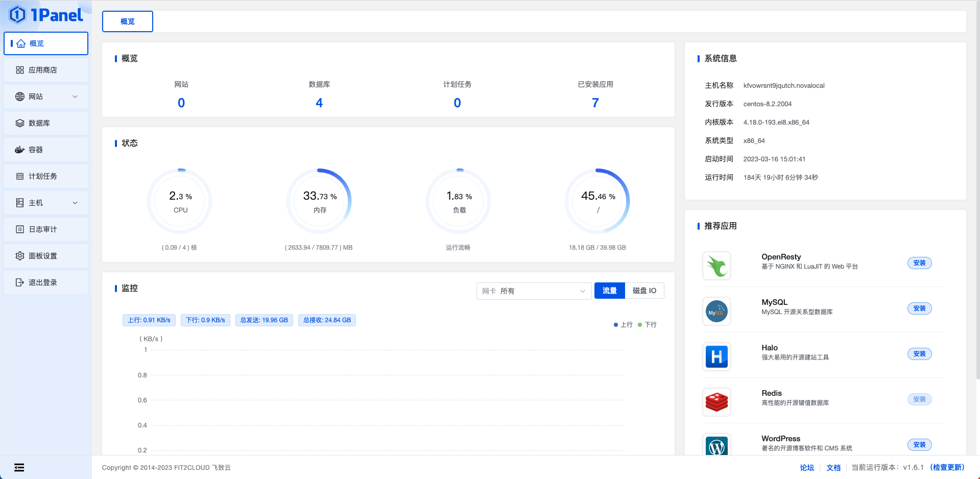
Task: Click the 总接收: 24.84 GB tag
Action: point(327,320)
